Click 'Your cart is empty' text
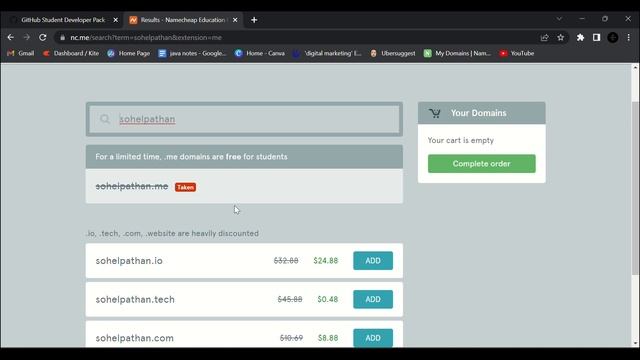This screenshot has height=360, width=640. click(x=461, y=140)
